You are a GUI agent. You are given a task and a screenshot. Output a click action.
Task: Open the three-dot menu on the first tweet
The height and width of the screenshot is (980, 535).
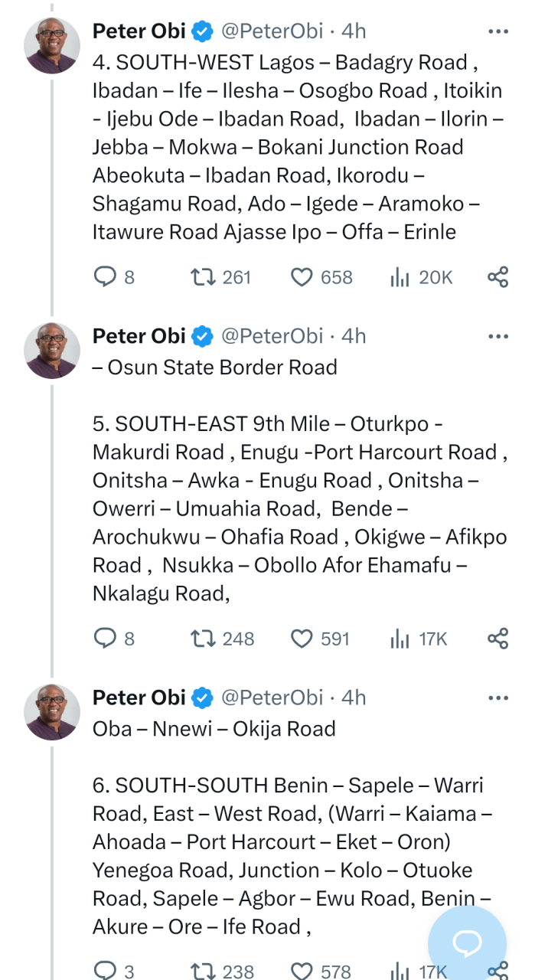(x=498, y=31)
